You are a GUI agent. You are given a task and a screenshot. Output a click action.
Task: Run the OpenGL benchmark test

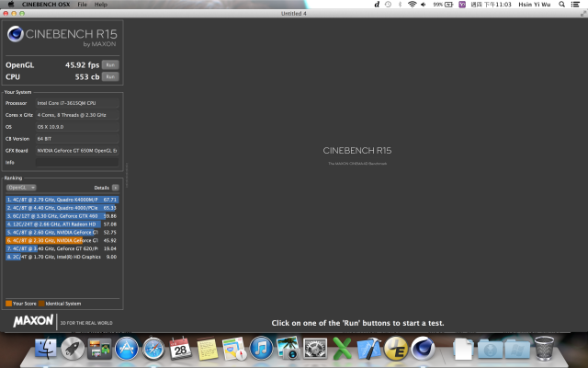pos(110,65)
